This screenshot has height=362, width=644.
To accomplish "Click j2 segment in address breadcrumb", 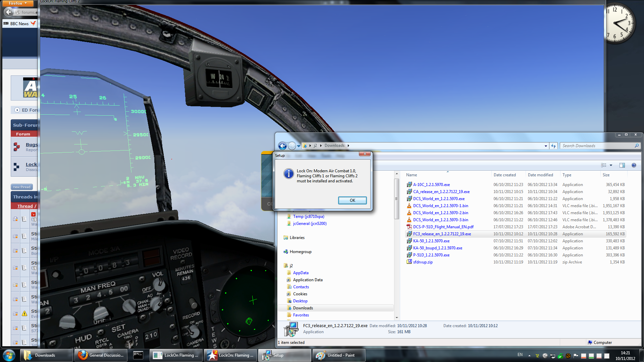I will (315, 146).
